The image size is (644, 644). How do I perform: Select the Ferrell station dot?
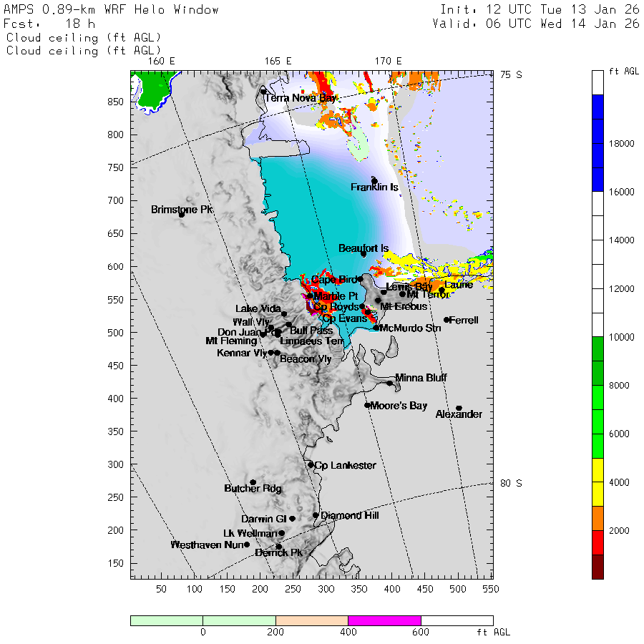point(447,320)
